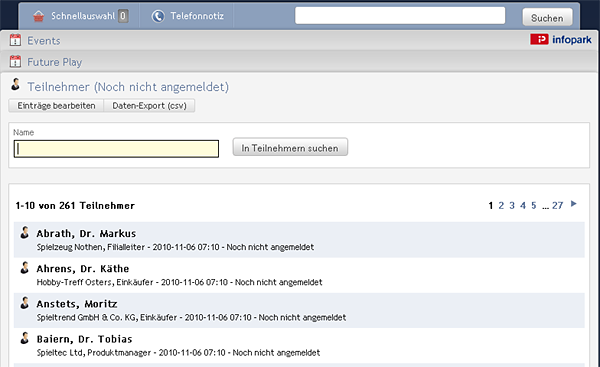Focus the Name input field

coord(116,149)
